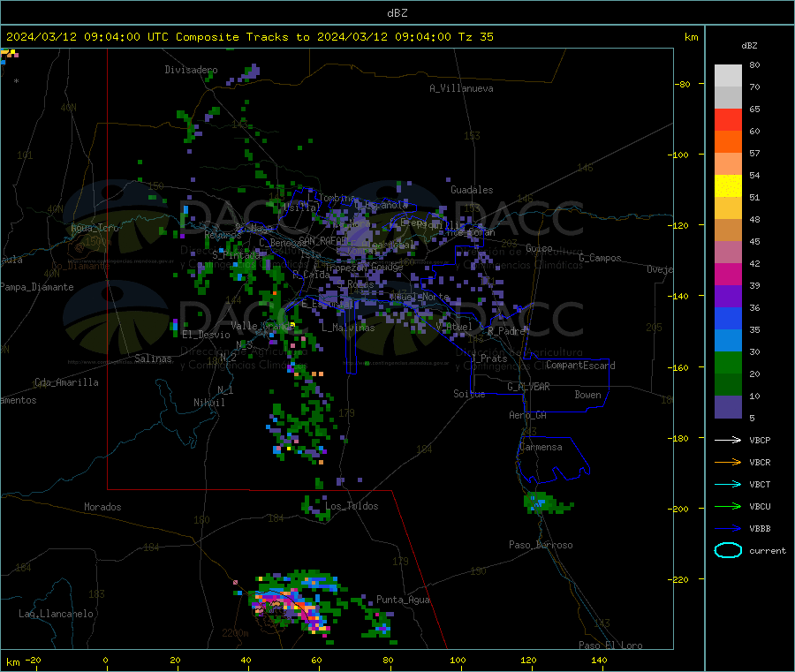Image resolution: width=795 pixels, height=672 pixels.
Task: Click the blue VBBB arrow icon
Action: (728, 529)
